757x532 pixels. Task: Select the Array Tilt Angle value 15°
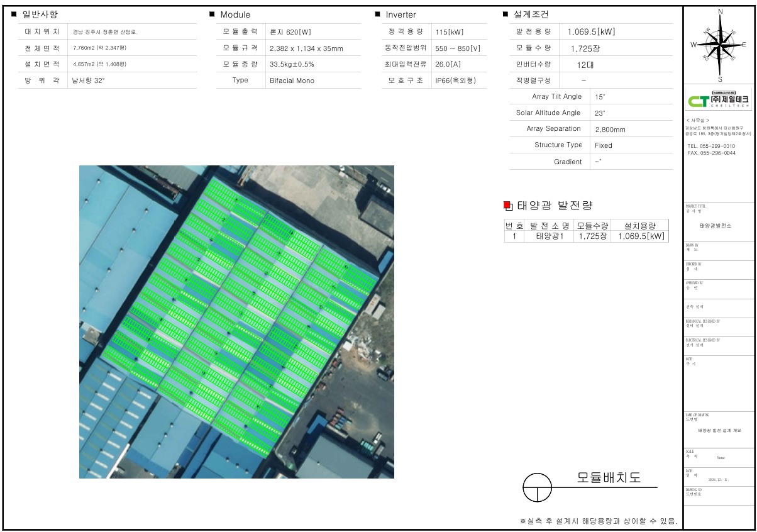[600, 97]
